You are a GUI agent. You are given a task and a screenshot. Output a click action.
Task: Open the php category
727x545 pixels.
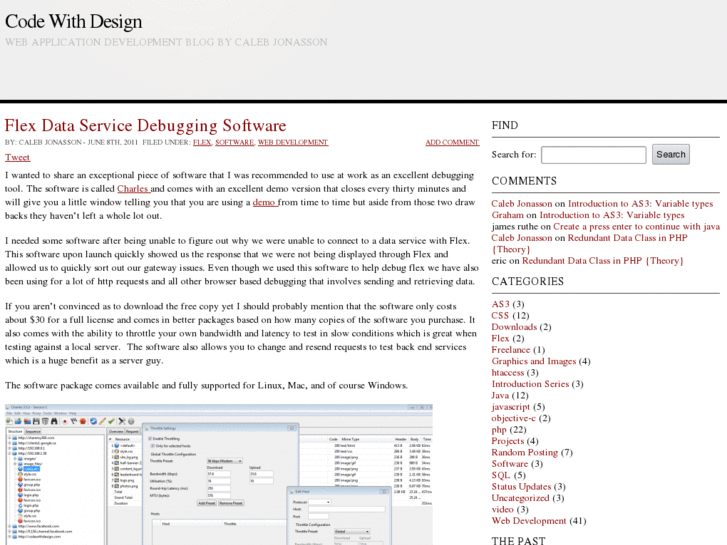click(x=499, y=430)
